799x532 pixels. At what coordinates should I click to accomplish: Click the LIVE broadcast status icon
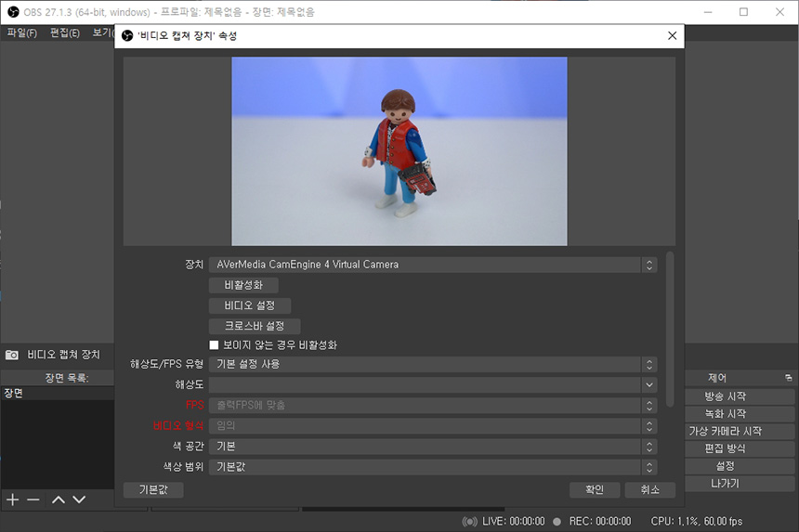pyautogui.click(x=470, y=521)
